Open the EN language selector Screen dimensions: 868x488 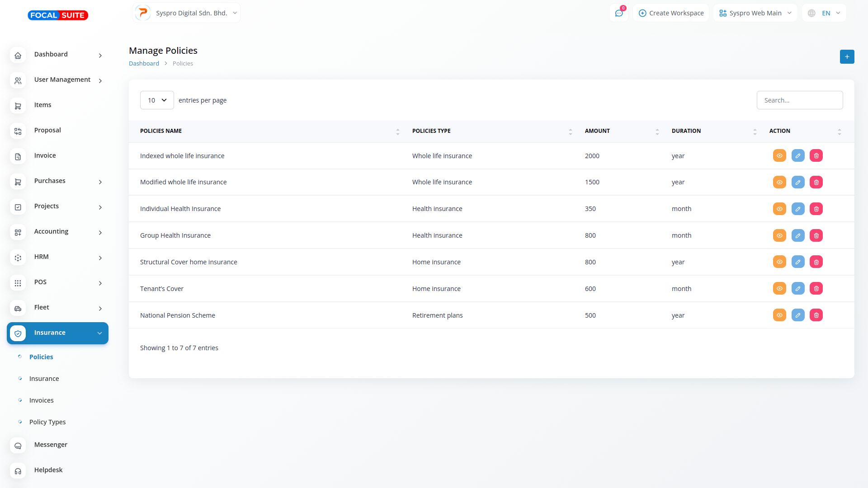coord(824,13)
